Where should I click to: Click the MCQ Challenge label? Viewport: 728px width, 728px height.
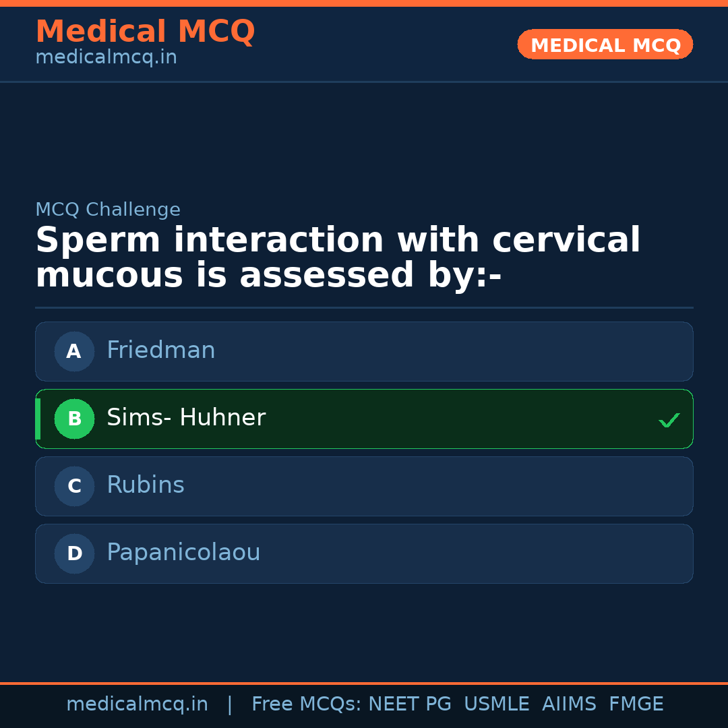pos(108,210)
